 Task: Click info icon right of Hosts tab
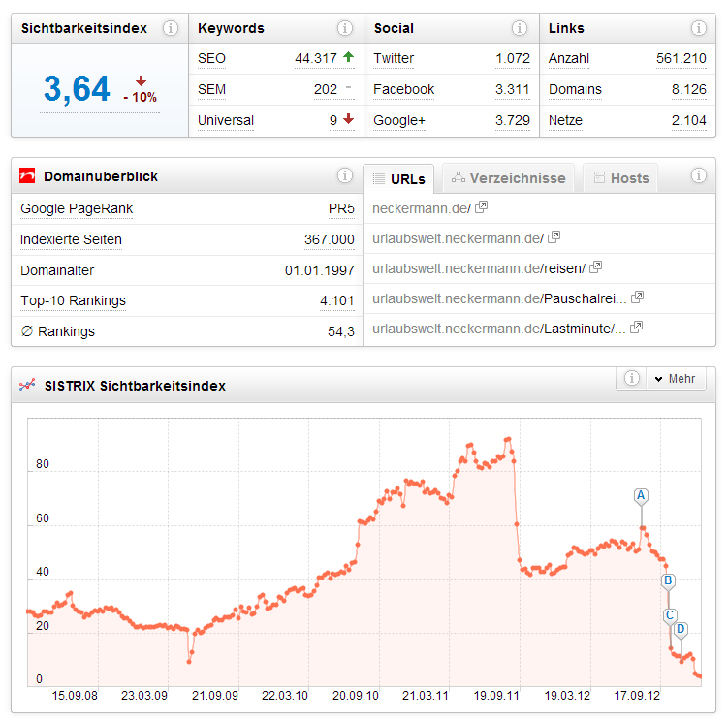[698, 176]
